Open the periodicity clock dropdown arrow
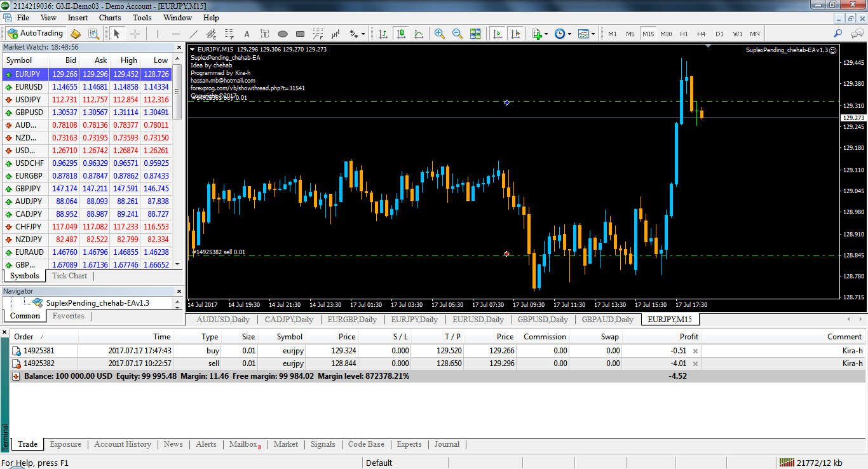Viewport: 868px width, 469px height. click(x=569, y=34)
